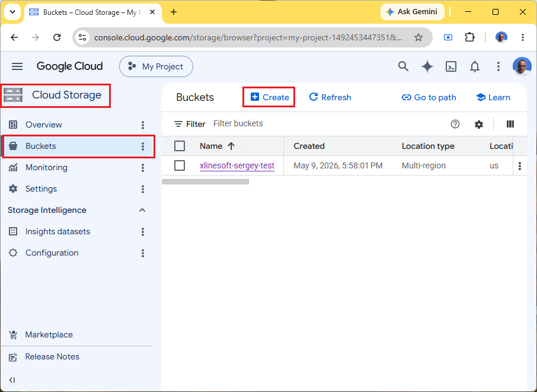This screenshot has height=392, width=537.
Task: Click the Created column header
Action: 309,146
